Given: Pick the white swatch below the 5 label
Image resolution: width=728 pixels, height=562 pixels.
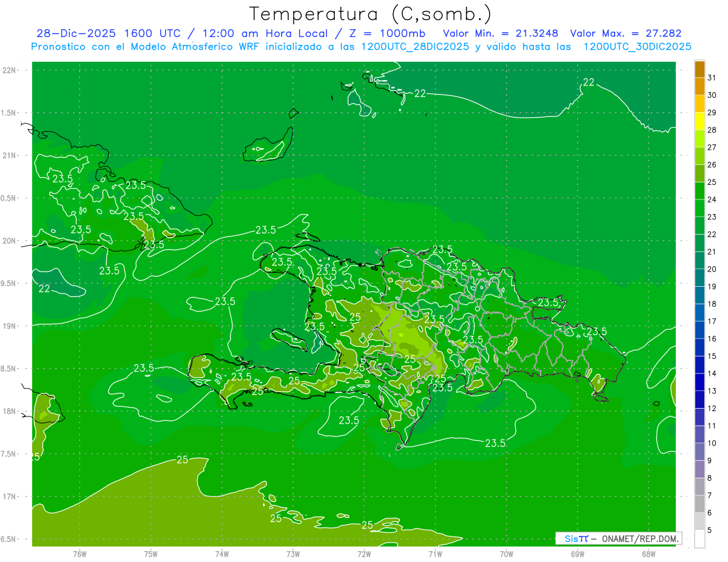Looking at the screenshot, I should click(699, 539).
